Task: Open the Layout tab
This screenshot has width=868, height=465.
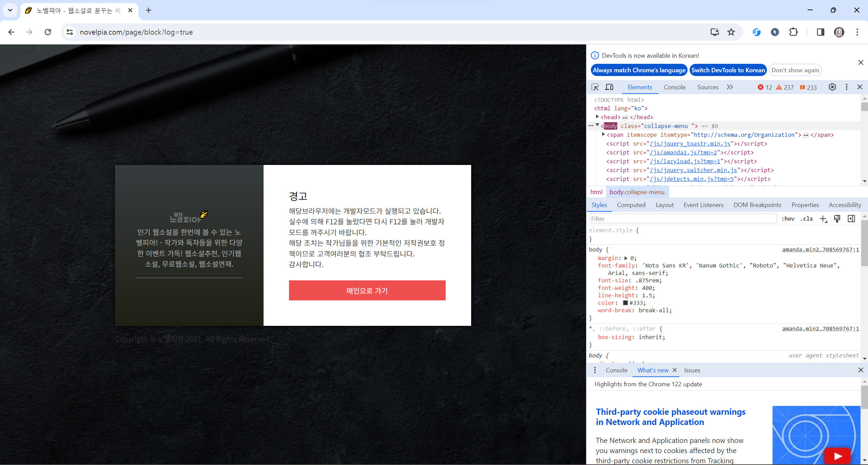Action: [x=665, y=205]
